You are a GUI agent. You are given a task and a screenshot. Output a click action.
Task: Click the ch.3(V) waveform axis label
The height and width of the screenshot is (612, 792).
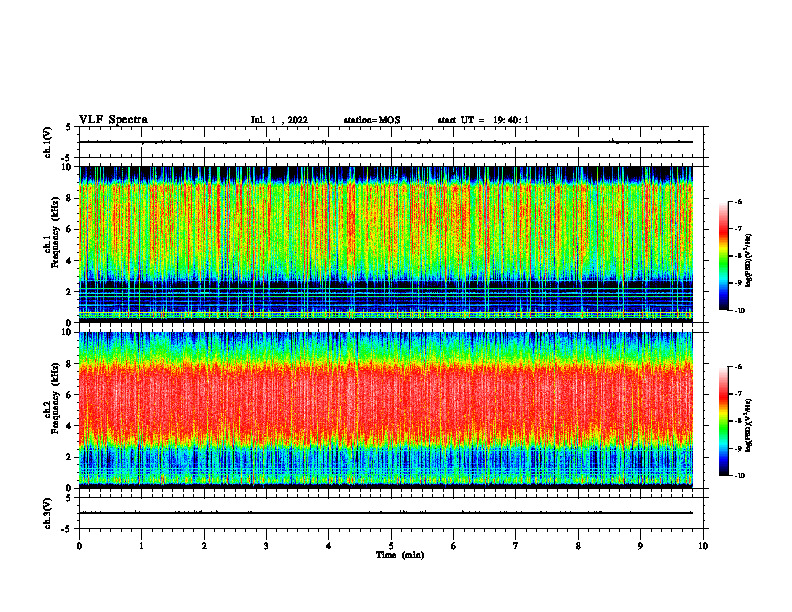[x=48, y=513]
